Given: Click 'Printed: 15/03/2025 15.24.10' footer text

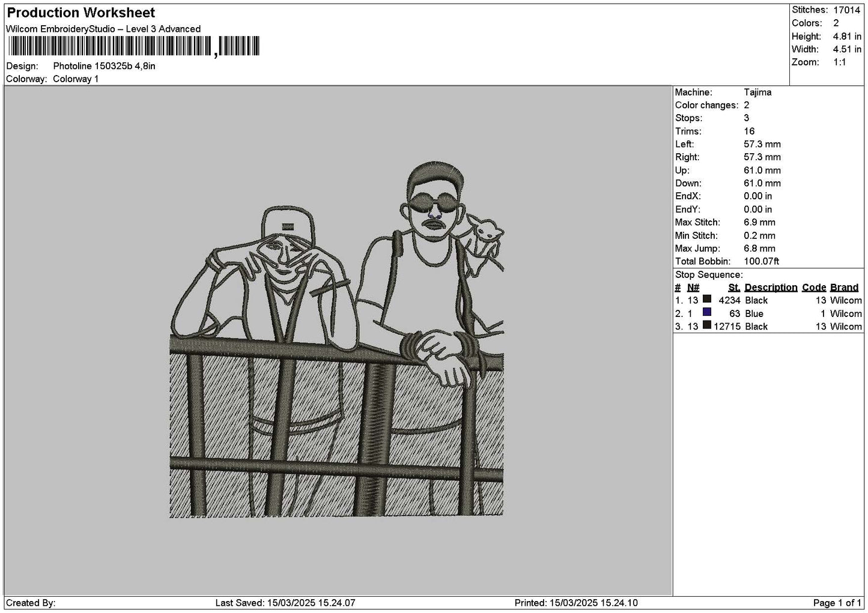Looking at the screenshot, I should click(576, 603).
